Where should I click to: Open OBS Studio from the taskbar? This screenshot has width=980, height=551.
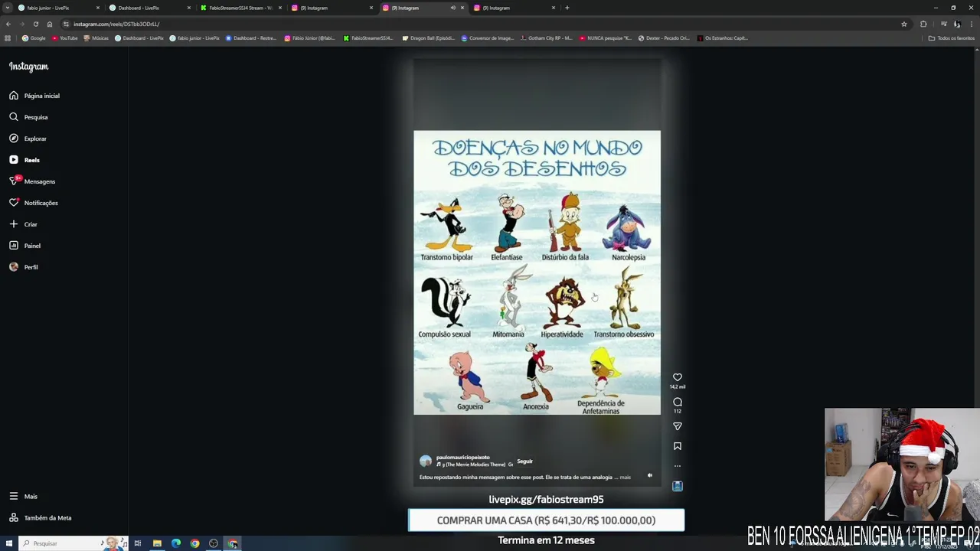tap(214, 543)
